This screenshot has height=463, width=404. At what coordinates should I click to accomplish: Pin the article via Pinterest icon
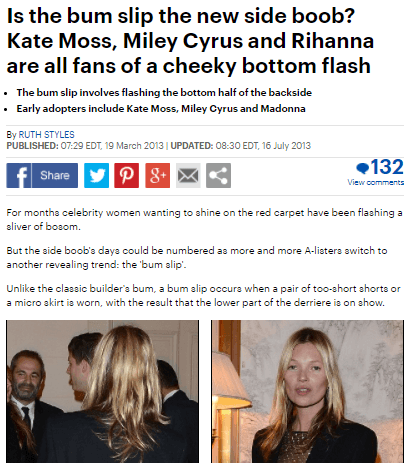[127, 175]
